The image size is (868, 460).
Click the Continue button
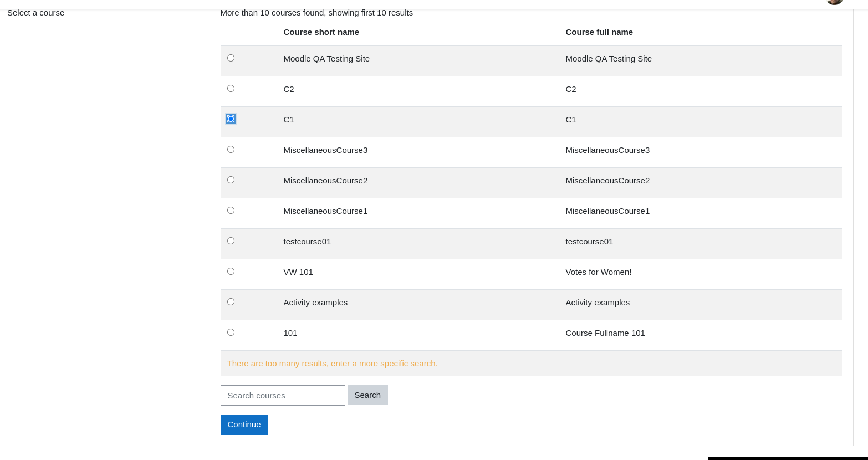tap(244, 425)
